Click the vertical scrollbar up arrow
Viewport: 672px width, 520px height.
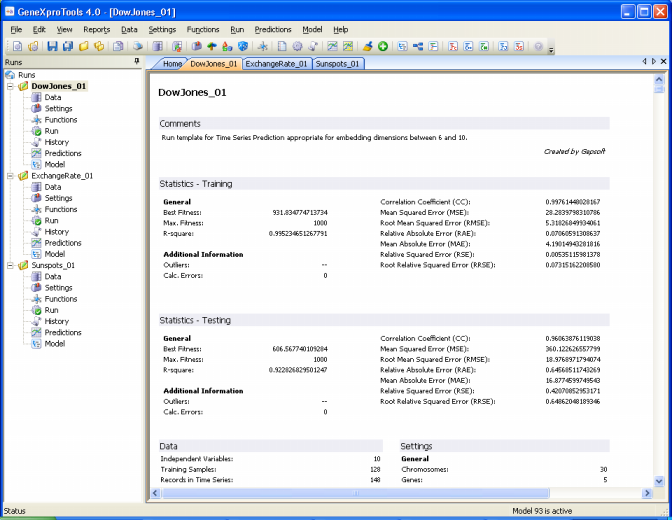pyautogui.click(x=659, y=79)
